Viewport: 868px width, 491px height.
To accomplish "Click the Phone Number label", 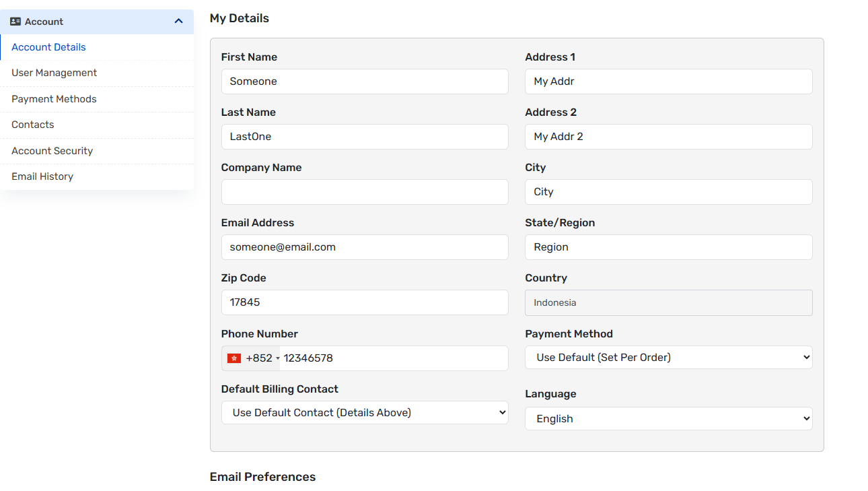I will (260, 334).
